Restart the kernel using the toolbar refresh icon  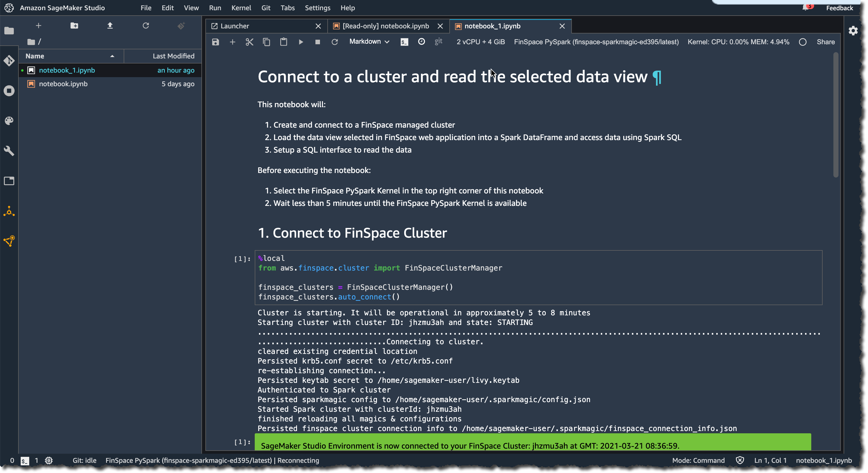[335, 42]
